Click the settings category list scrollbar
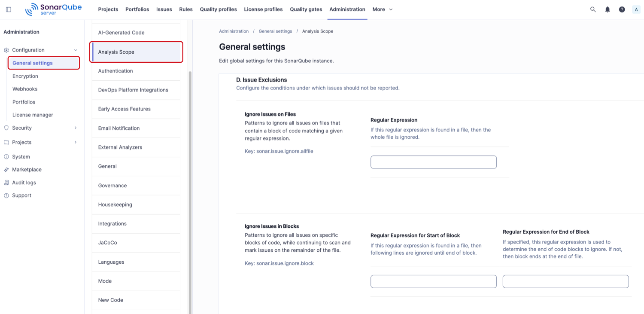This screenshot has width=644, height=314. (x=190, y=192)
